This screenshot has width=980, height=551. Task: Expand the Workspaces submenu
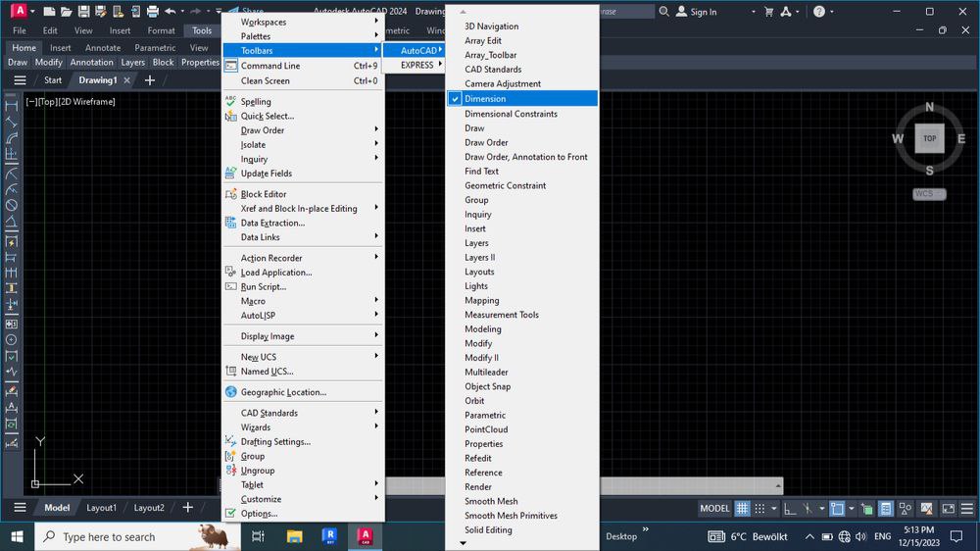pyautogui.click(x=303, y=22)
